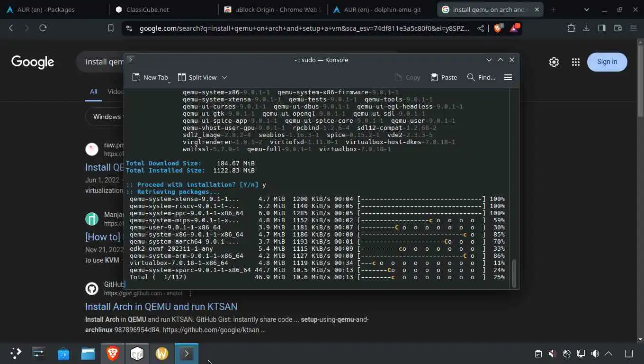Click the site settings icon in address bar

[x=129, y=28]
